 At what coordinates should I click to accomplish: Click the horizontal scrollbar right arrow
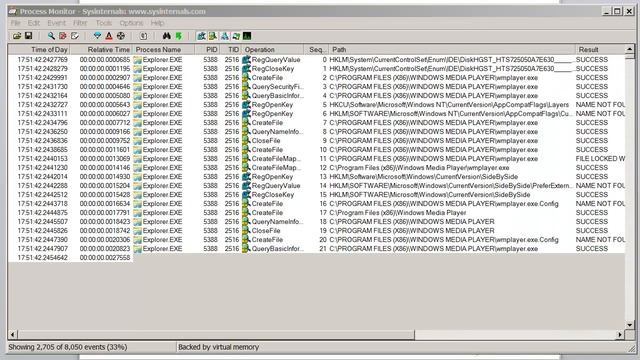620,335
